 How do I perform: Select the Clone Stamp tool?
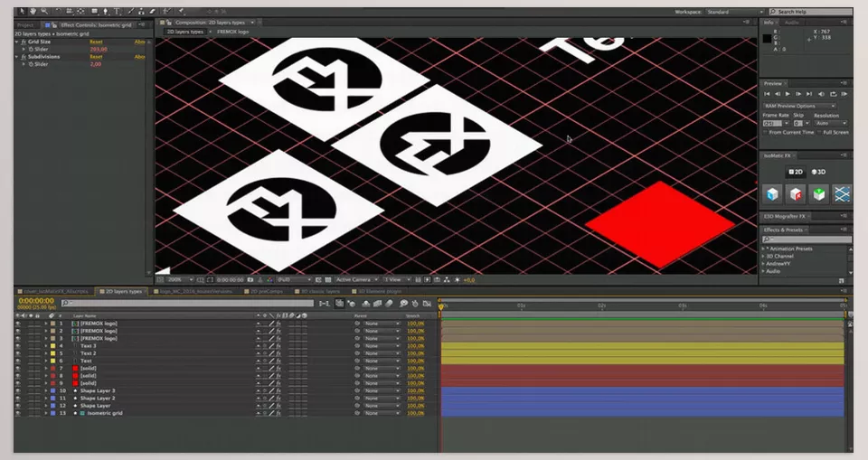[x=141, y=11]
